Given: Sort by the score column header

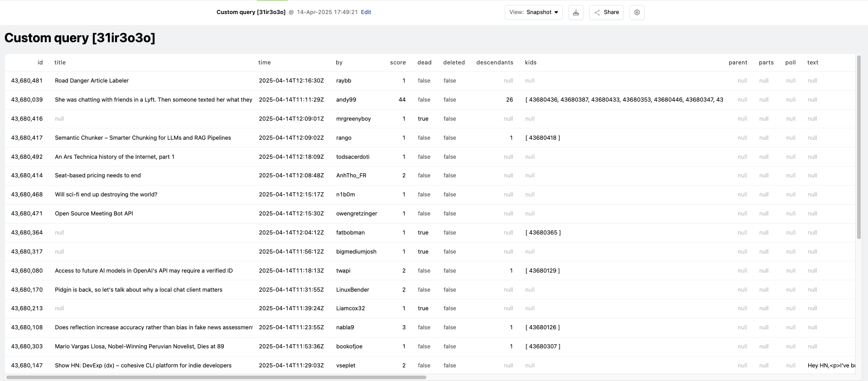Looking at the screenshot, I should (397, 63).
